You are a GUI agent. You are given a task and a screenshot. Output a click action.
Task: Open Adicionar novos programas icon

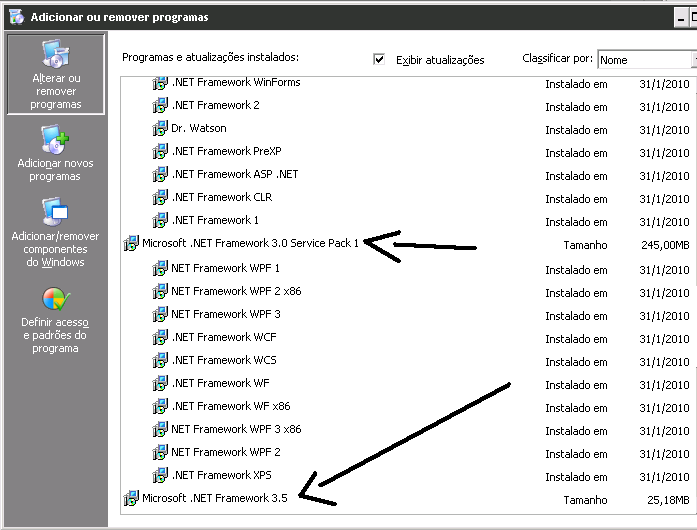point(55,140)
